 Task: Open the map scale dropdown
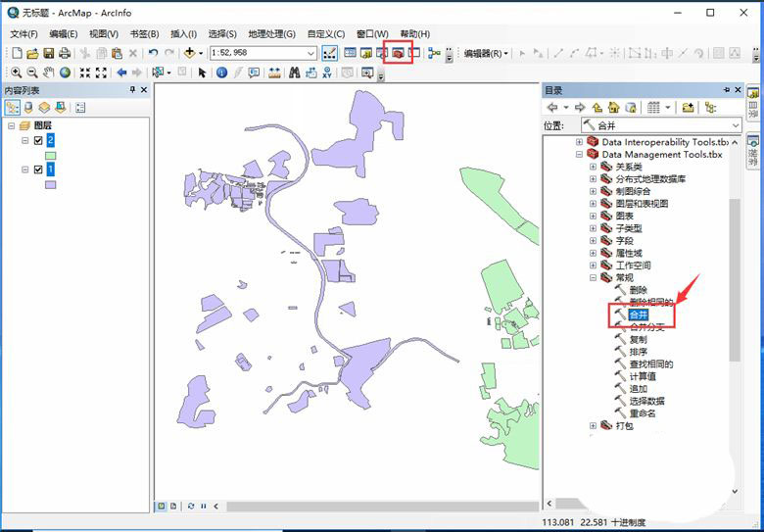coord(310,53)
